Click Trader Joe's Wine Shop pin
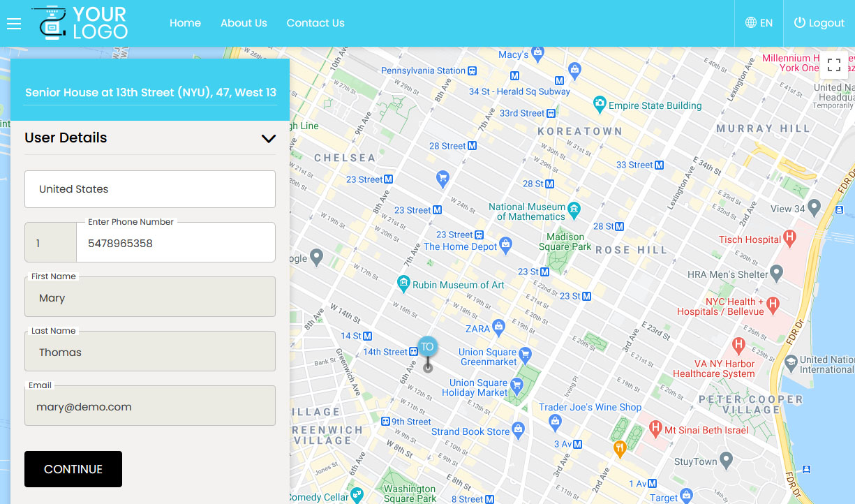 click(555, 421)
